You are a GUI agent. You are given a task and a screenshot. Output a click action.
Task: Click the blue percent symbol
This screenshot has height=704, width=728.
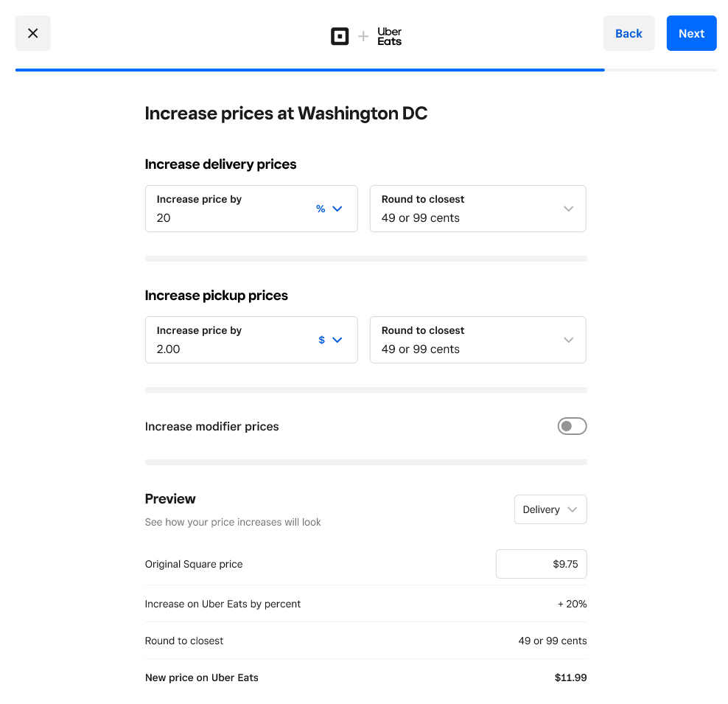[321, 209]
